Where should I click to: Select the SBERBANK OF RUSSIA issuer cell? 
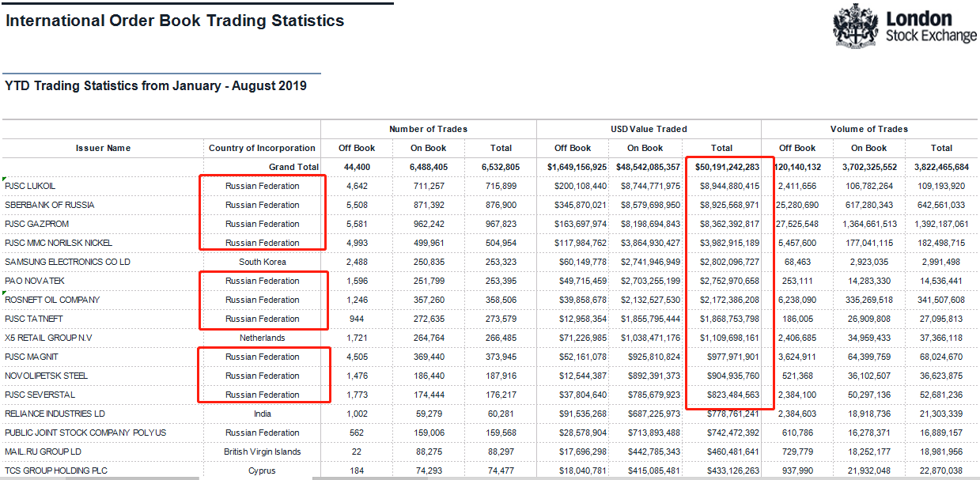(x=49, y=205)
